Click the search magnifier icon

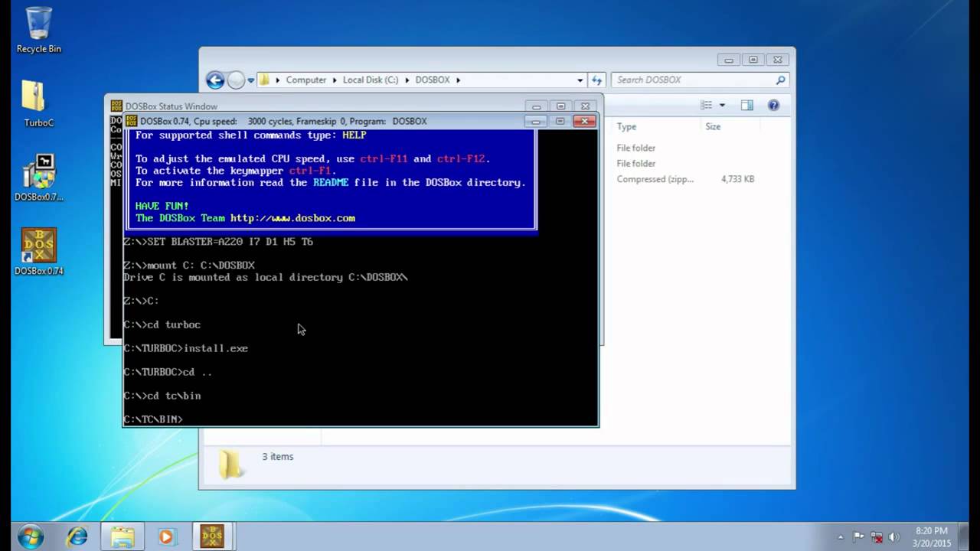click(x=780, y=80)
